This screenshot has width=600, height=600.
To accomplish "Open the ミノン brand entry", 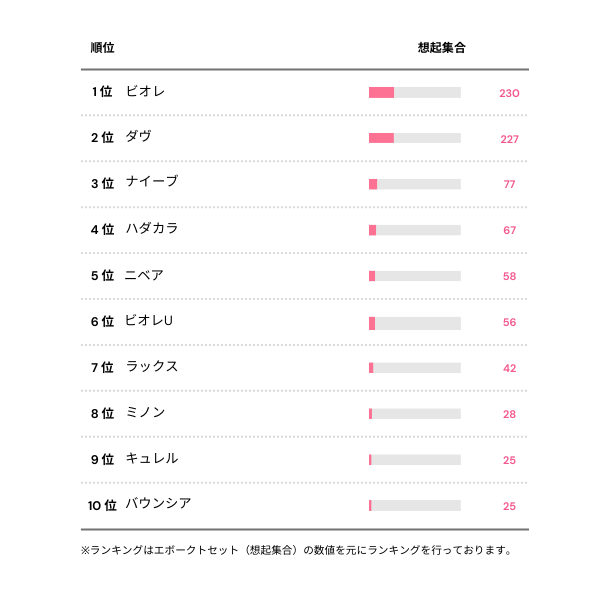I will (145, 413).
